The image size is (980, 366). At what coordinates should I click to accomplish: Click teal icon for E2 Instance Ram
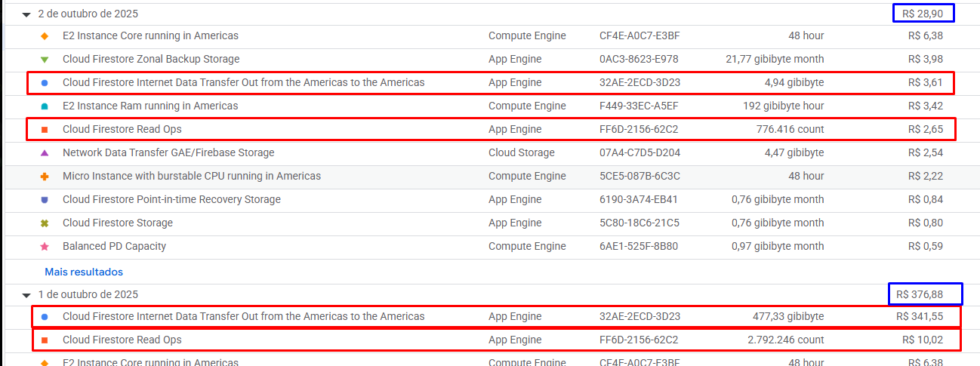point(45,106)
